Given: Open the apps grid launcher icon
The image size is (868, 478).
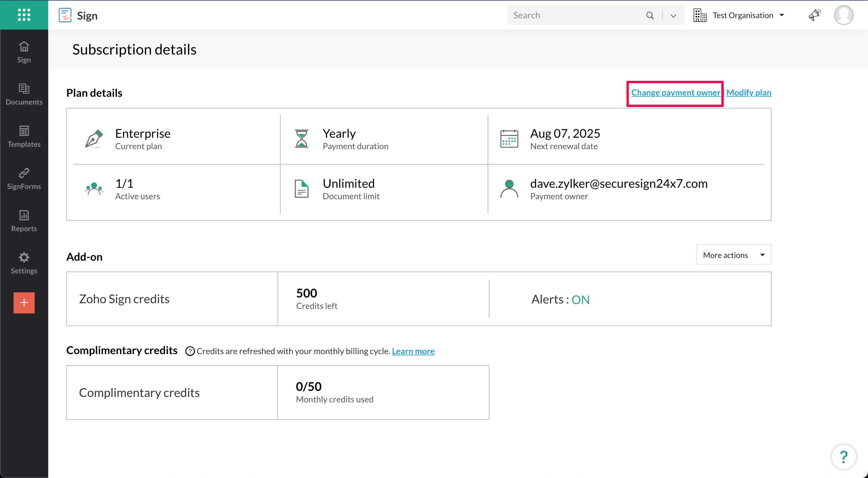Looking at the screenshot, I should tap(24, 15).
